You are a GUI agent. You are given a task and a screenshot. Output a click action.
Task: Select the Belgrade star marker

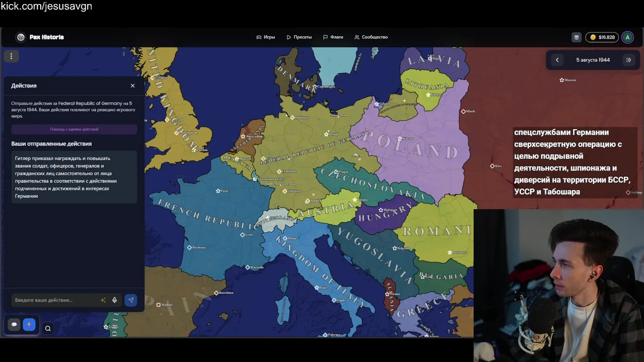tap(394, 248)
